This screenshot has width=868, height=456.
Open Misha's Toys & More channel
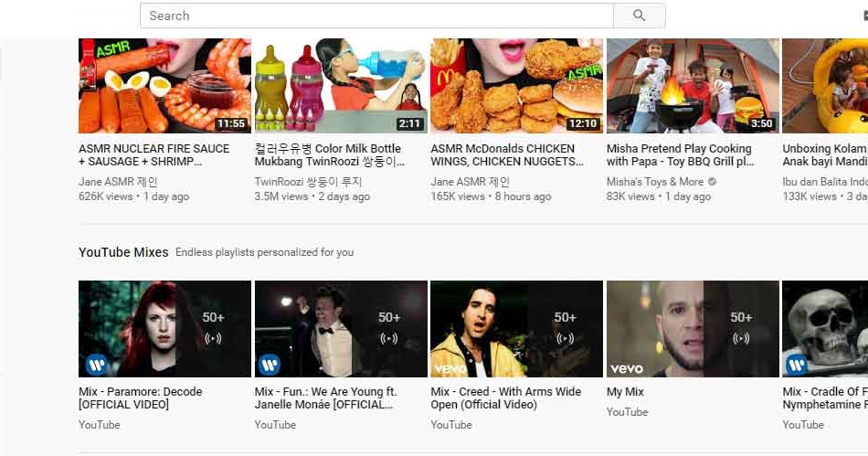655,182
